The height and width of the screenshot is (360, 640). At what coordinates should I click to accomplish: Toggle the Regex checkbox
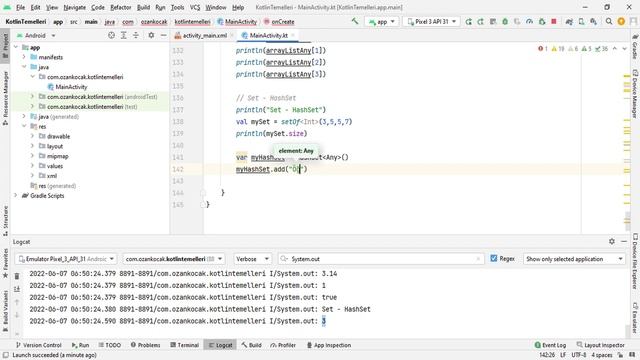point(493,258)
